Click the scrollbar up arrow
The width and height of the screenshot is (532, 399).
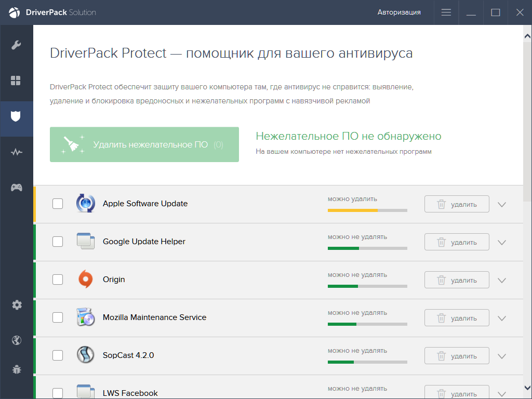(x=527, y=36)
